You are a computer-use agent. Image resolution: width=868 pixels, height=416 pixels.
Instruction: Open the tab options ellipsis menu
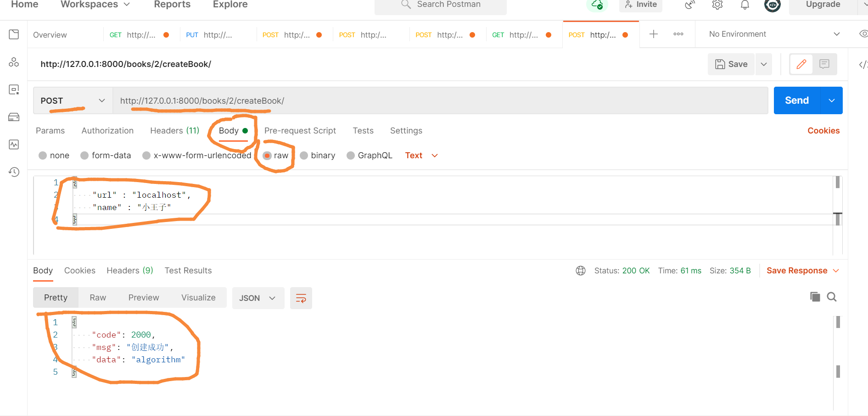pos(678,34)
